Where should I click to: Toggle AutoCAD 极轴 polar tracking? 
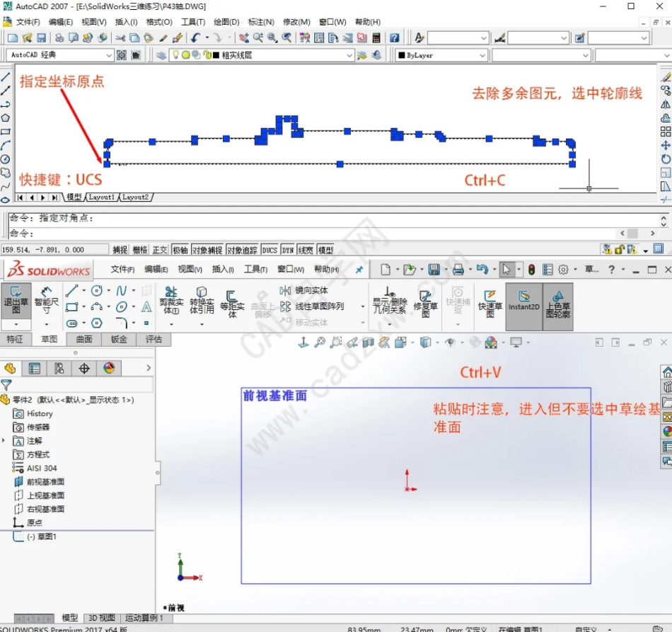tap(180, 250)
